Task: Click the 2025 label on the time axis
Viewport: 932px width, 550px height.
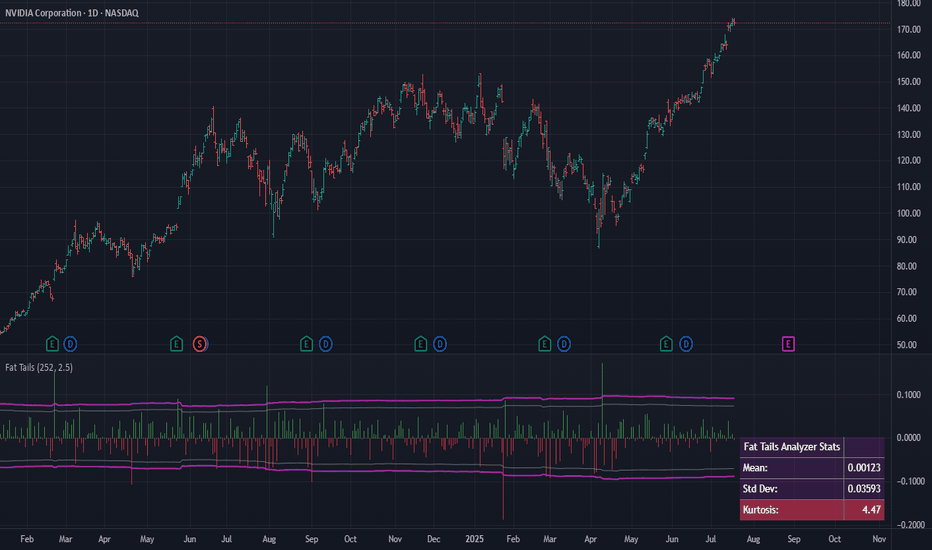Action: click(x=474, y=539)
